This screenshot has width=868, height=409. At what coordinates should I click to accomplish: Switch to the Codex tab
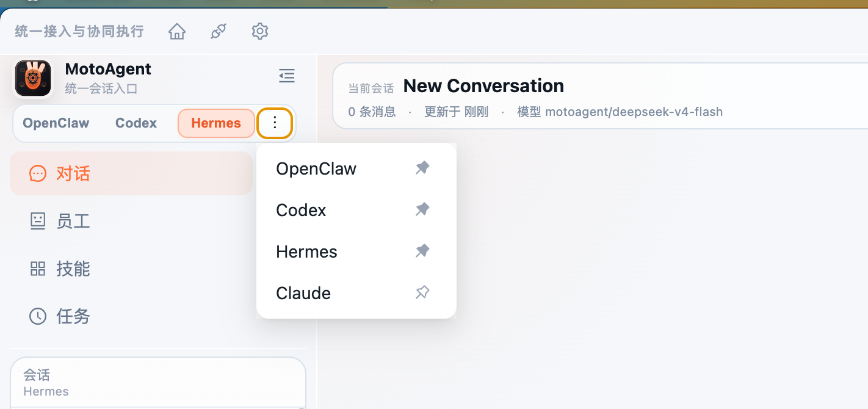point(136,123)
